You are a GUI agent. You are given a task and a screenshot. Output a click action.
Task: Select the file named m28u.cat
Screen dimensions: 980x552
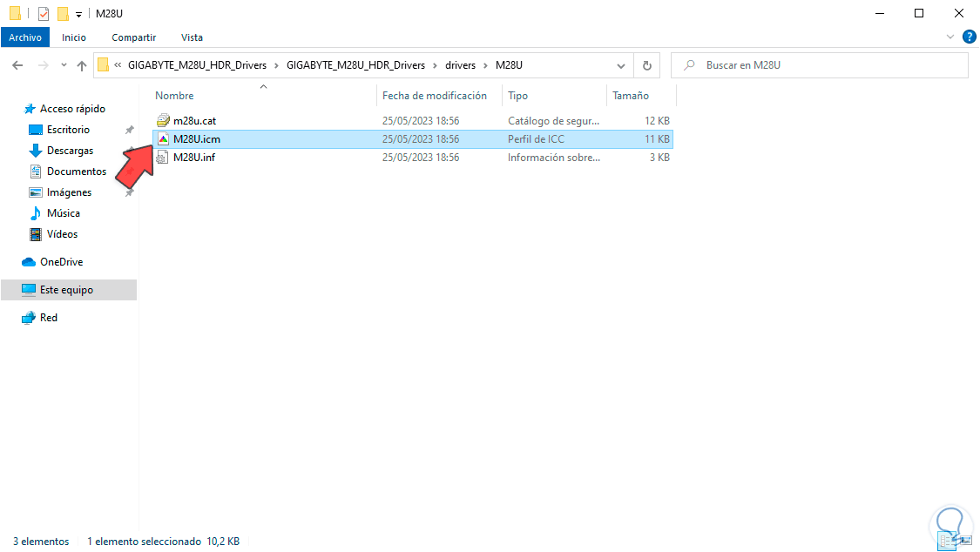coord(194,120)
